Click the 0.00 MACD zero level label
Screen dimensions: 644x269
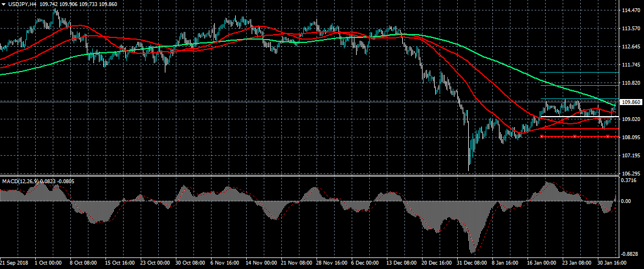coord(625,201)
